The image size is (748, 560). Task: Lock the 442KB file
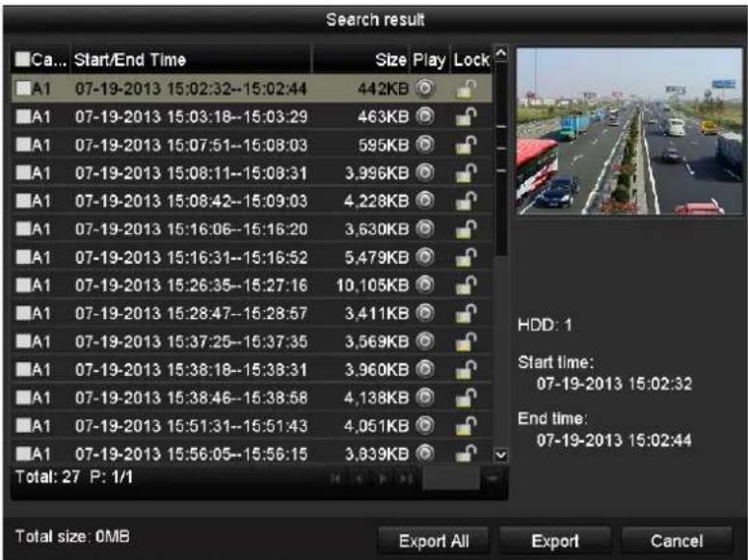[467, 89]
